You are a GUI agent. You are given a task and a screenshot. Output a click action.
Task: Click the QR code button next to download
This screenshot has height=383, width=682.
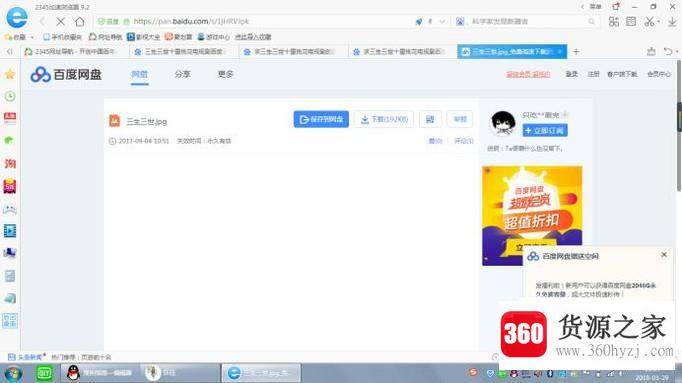pyautogui.click(x=430, y=119)
